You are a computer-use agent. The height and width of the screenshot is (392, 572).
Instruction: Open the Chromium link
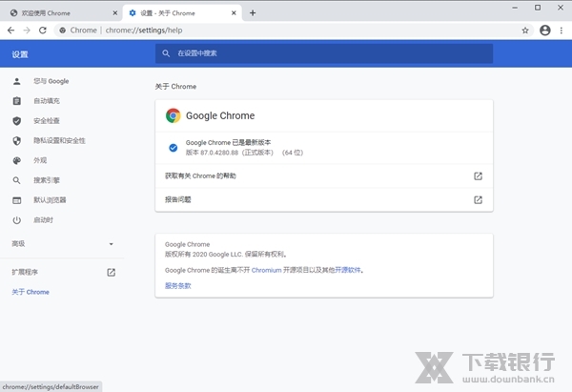point(266,270)
